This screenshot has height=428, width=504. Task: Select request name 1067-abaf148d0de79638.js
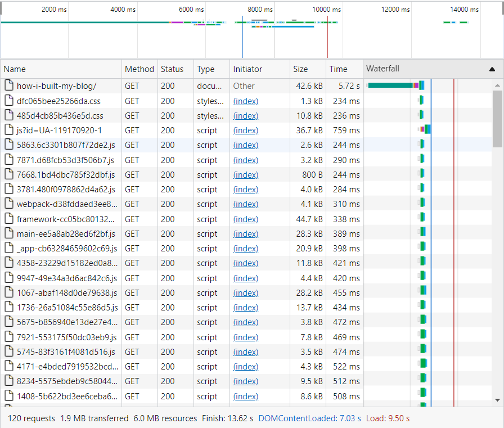point(67,293)
